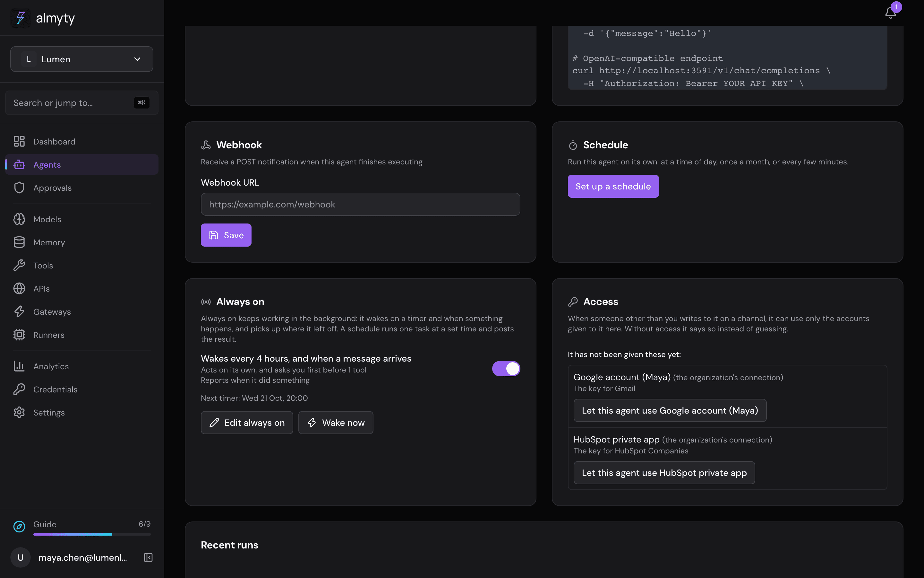Screen dimensions: 924x578
Task: Click the Agents robot icon
Action: pyautogui.click(x=19, y=164)
